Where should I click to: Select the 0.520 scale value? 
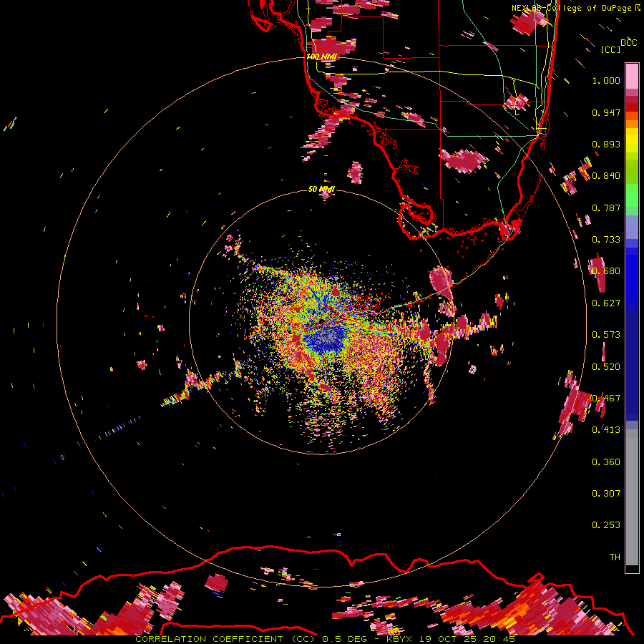click(x=606, y=367)
